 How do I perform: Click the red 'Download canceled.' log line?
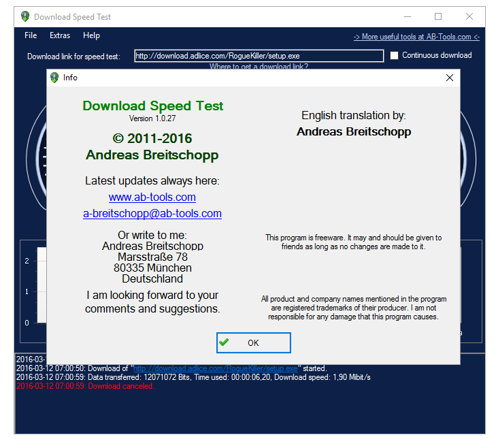tap(85, 386)
